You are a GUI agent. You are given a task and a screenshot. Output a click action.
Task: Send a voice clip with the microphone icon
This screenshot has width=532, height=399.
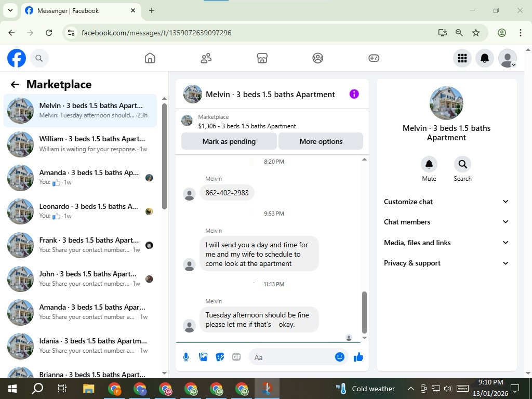[186, 357]
